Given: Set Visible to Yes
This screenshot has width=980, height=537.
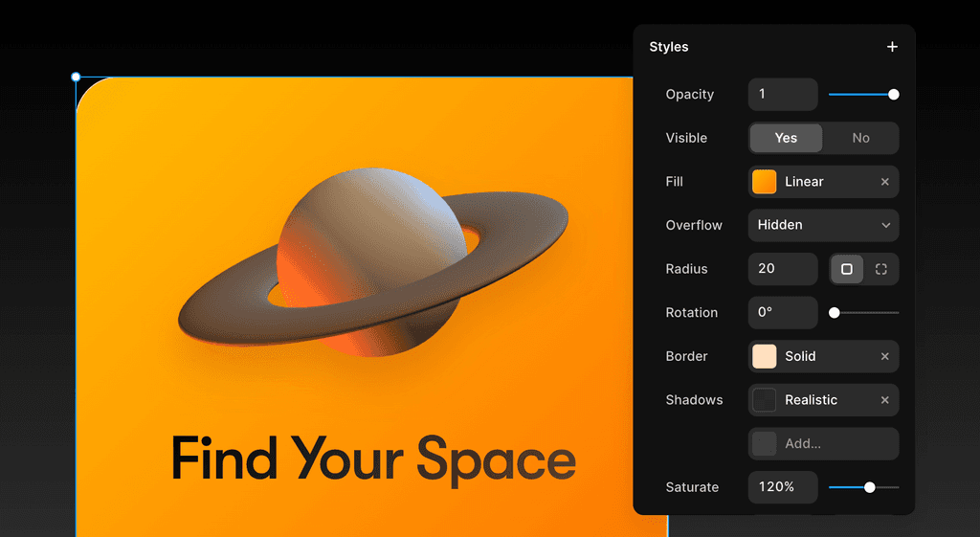Looking at the screenshot, I should click(786, 138).
